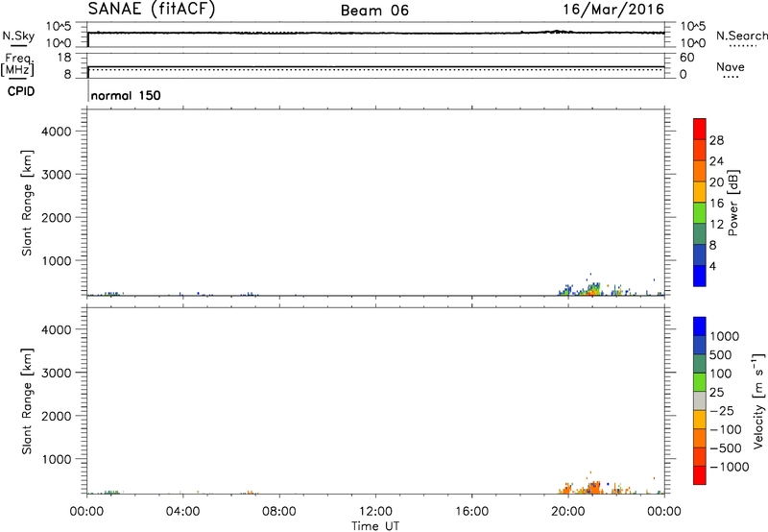Click the 60 tick on Nave axis
This screenshot has width=768, height=532.
point(686,58)
